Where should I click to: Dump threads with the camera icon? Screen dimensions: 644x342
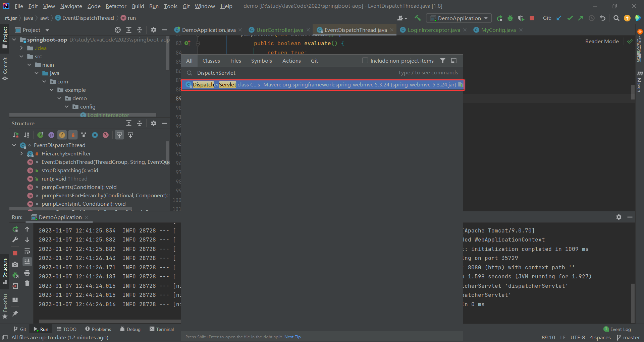point(15,264)
